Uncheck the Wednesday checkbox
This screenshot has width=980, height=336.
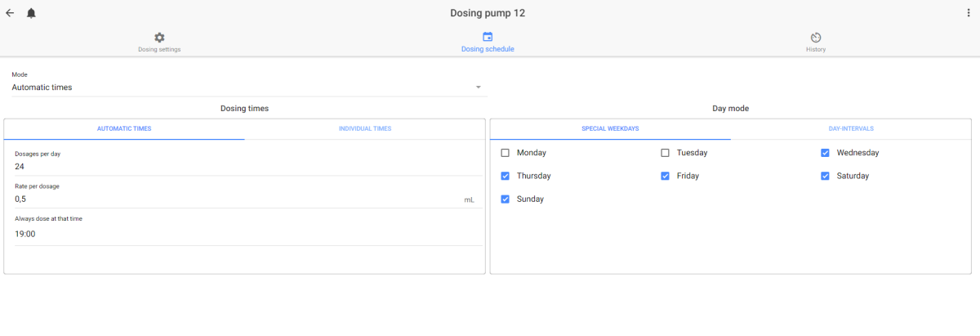[x=825, y=153]
